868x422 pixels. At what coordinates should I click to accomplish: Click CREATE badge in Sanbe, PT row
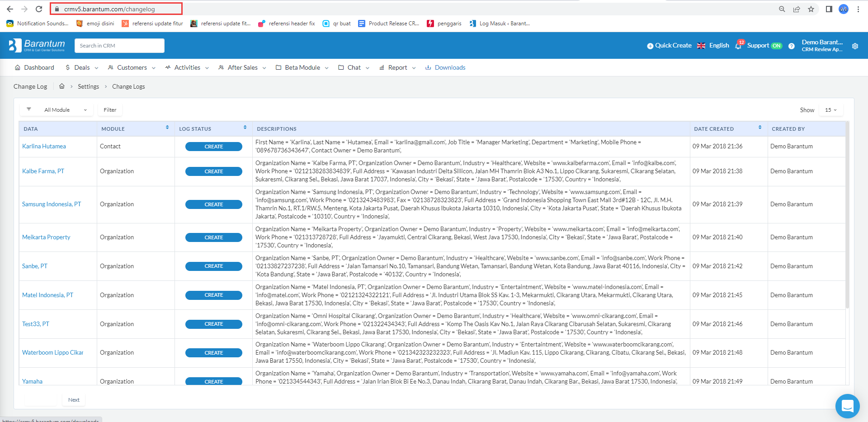tap(214, 266)
